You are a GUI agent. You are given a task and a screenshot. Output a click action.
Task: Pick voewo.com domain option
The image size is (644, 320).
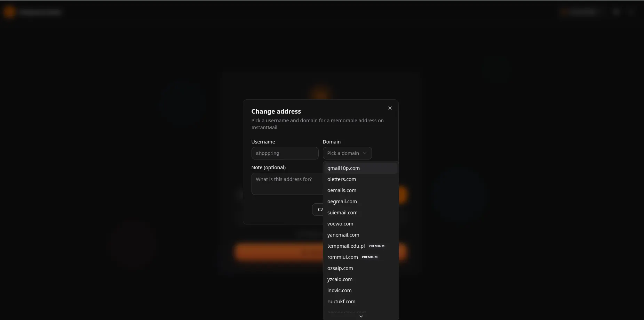point(361,224)
